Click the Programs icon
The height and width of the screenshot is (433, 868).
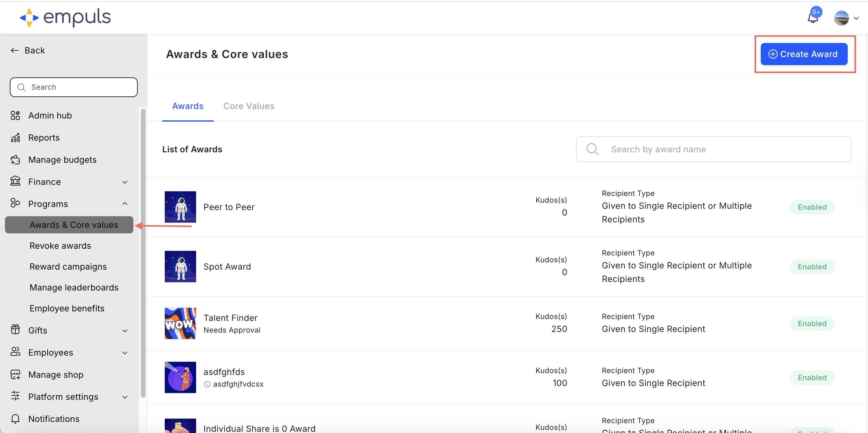click(15, 203)
